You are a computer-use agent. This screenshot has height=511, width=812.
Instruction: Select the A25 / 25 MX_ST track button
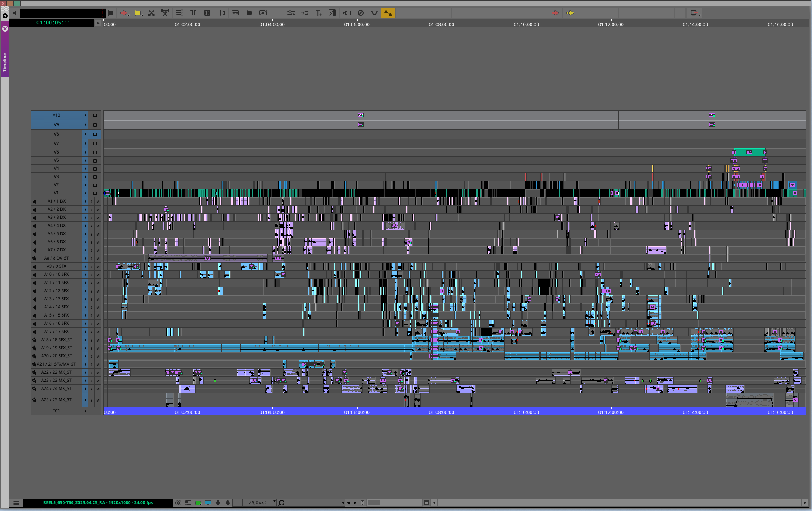[56, 400]
